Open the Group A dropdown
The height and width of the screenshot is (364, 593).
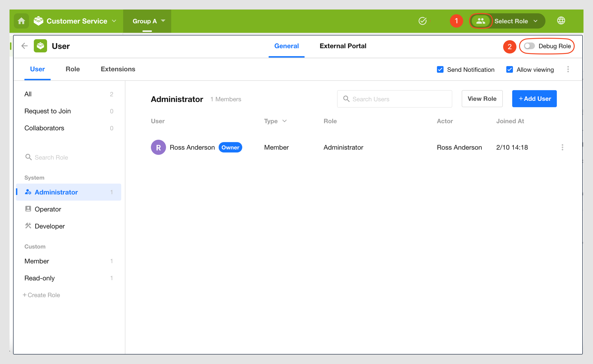(147, 21)
